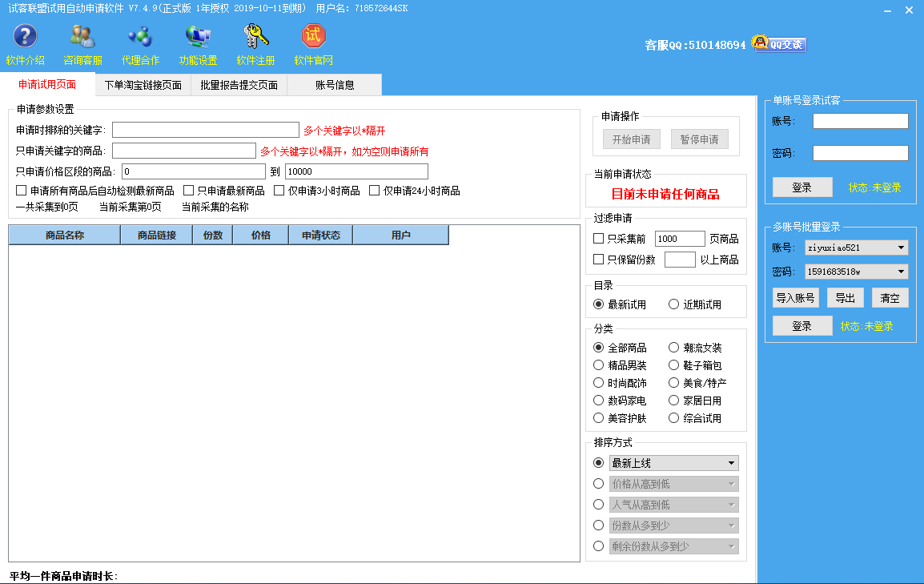Click the 清空 button

pos(890,298)
